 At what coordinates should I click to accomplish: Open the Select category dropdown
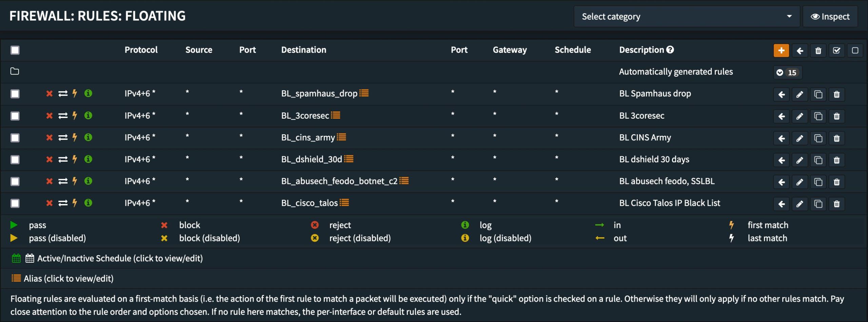[x=686, y=16]
